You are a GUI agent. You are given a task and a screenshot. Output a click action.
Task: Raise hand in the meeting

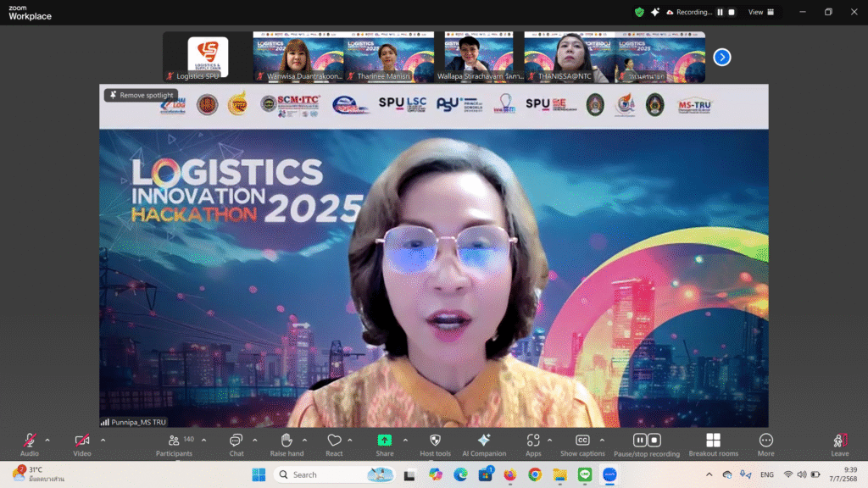pos(287,444)
